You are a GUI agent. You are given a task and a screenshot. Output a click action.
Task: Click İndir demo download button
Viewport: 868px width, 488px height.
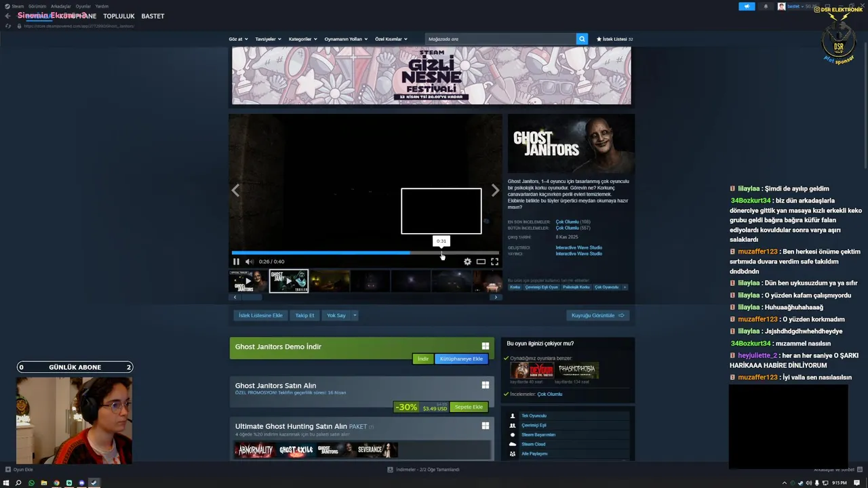422,359
